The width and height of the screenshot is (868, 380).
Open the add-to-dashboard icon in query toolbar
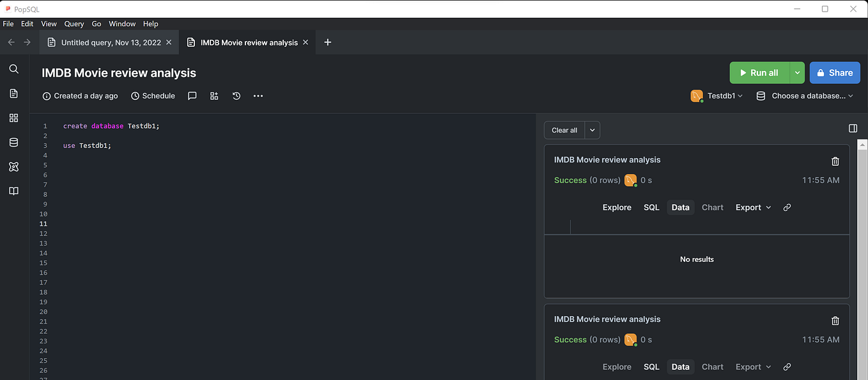(x=214, y=96)
